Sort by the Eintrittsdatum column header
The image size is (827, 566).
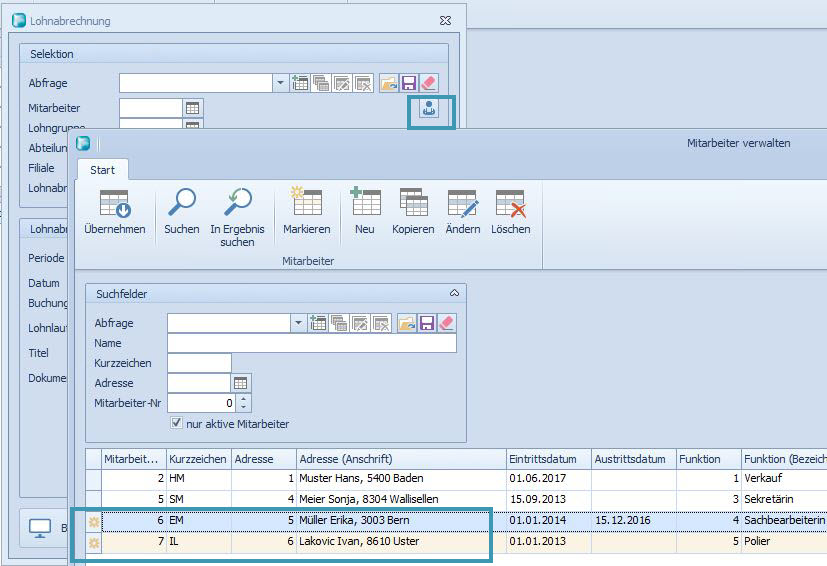pos(548,459)
